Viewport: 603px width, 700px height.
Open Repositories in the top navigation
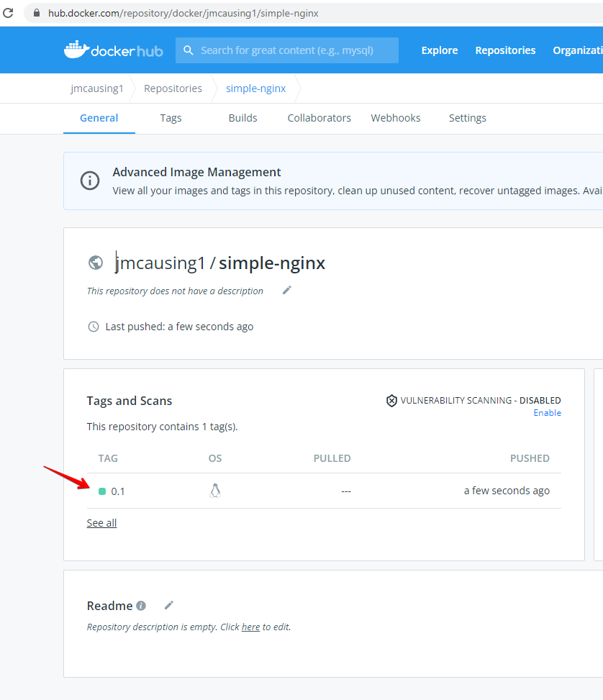[x=505, y=50]
